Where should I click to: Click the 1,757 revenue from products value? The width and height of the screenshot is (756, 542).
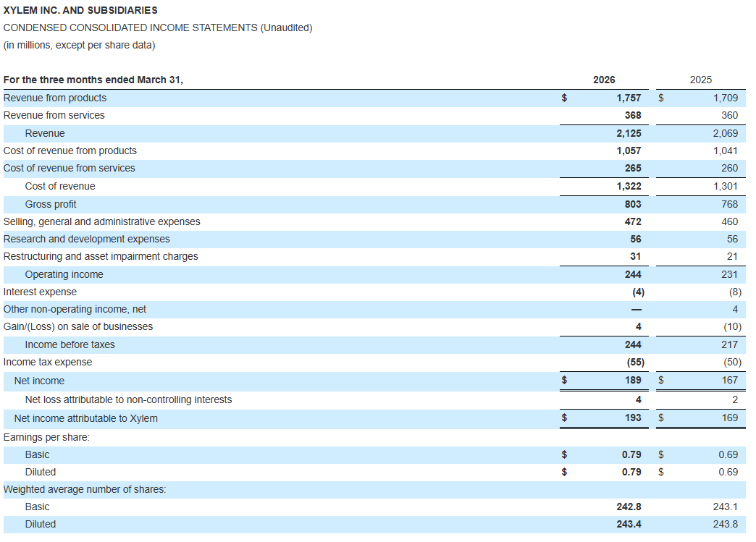pos(629,98)
